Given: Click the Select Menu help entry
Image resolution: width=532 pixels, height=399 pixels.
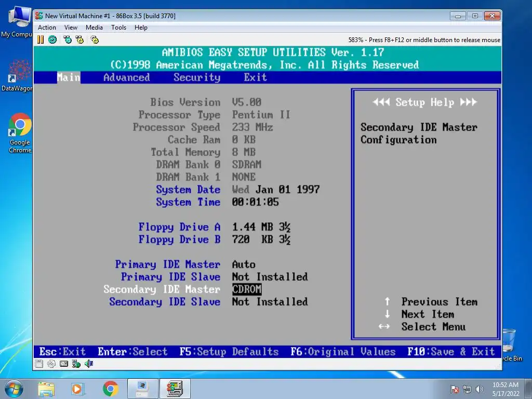Looking at the screenshot, I should (x=433, y=327).
